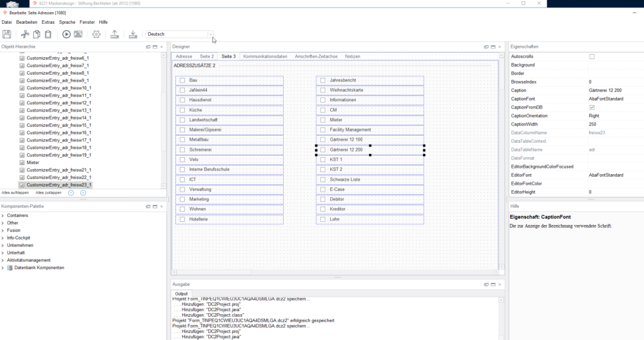
Task: Expand Datenbank Komponenten in the palette
Action: click(x=3, y=268)
